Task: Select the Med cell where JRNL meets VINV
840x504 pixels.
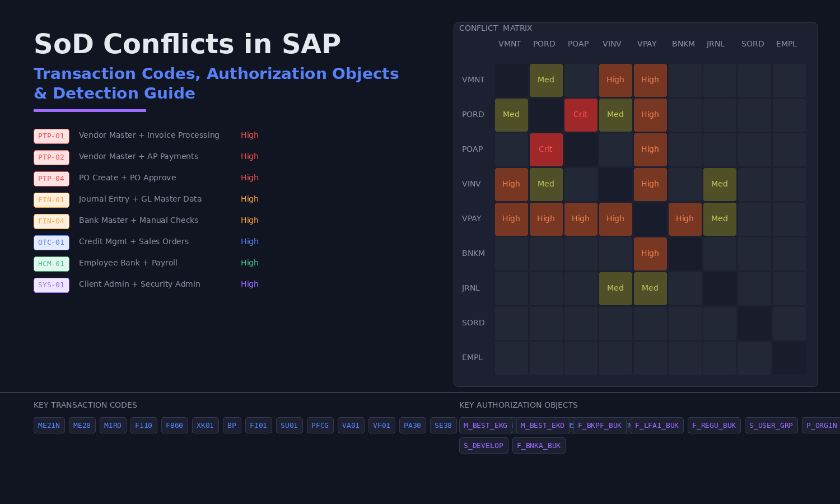Action: [x=615, y=288]
